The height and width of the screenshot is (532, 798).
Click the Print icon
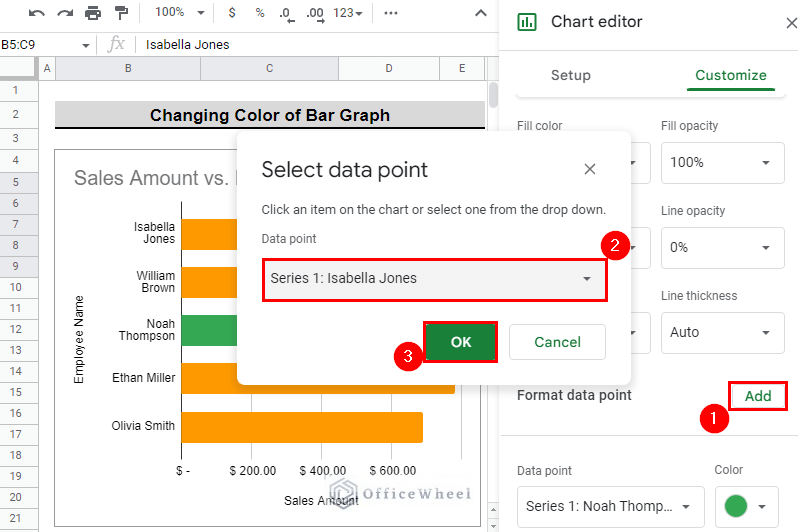[x=93, y=13]
